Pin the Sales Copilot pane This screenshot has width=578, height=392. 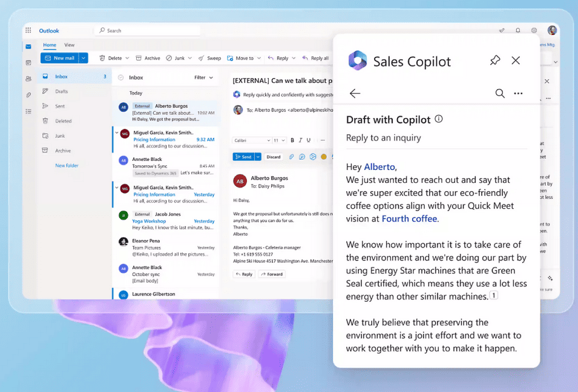(494, 60)
